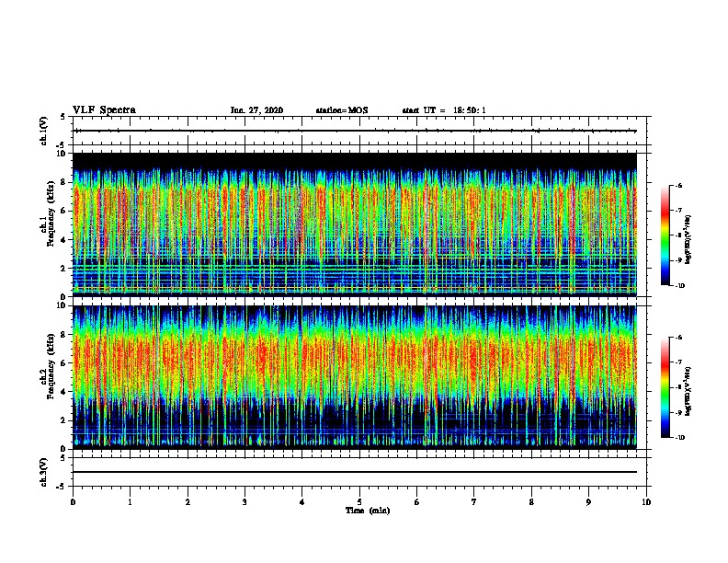Screen dimensions: 728x563
Task: Click x-axis tick label "0" on time axis
Action: tap(73, 502)
